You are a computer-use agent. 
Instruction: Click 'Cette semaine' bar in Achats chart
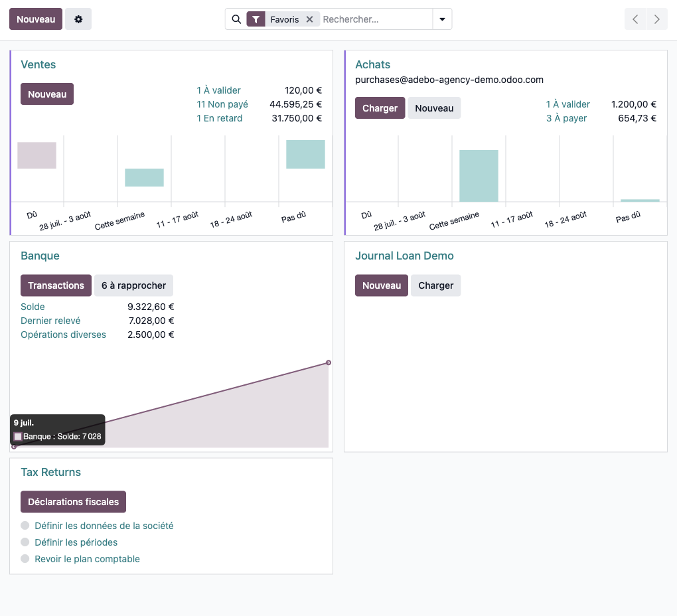pos(479,176)
